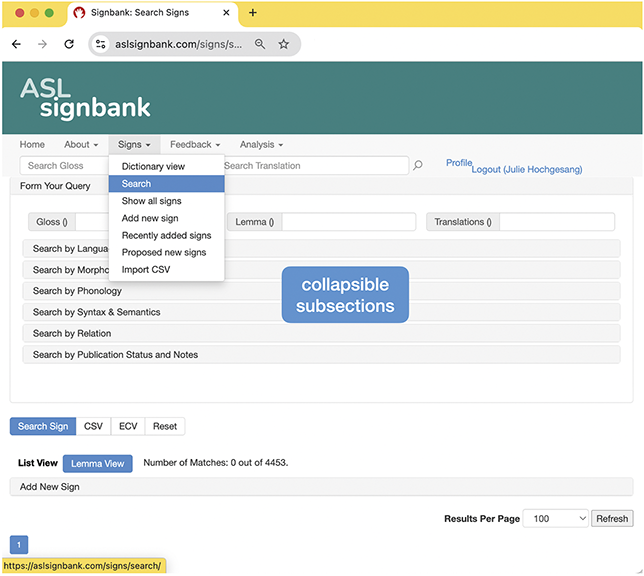Viewport: 644px width, 576px height.
Task: Click the Search Gloss field
Action: click(x=64, y=166)
